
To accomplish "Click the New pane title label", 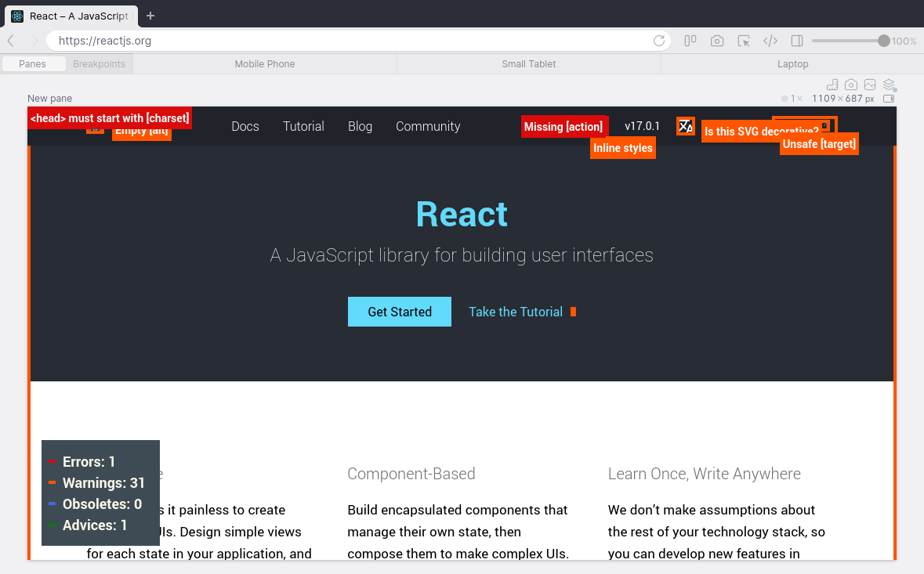I will pyautogui.click(x=49, y=99).
